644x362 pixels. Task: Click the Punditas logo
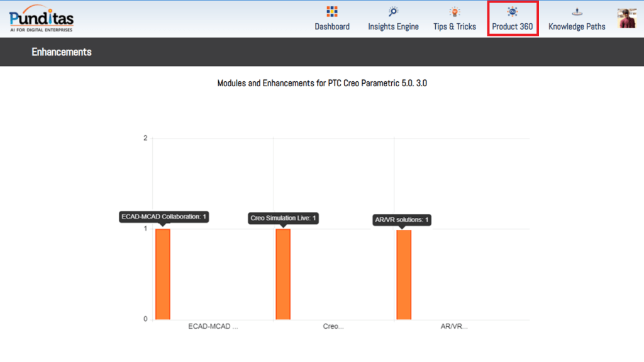click(x=42, y=18)
